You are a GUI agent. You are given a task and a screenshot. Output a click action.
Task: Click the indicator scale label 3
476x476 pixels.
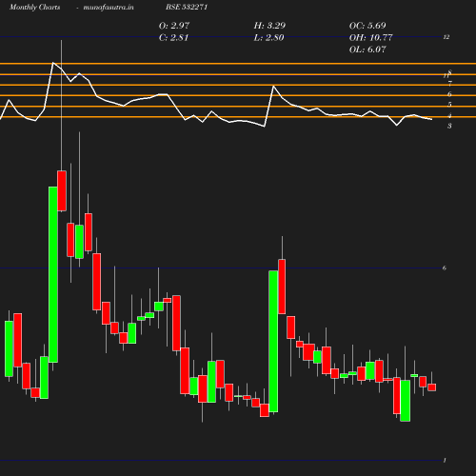(x=449, y=126)
